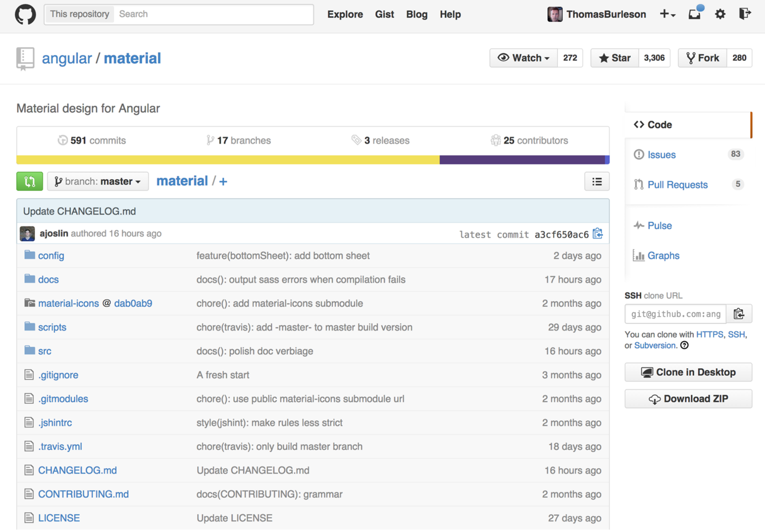
Task: Open notifications inbox icon
Action: tap(695, 14)
